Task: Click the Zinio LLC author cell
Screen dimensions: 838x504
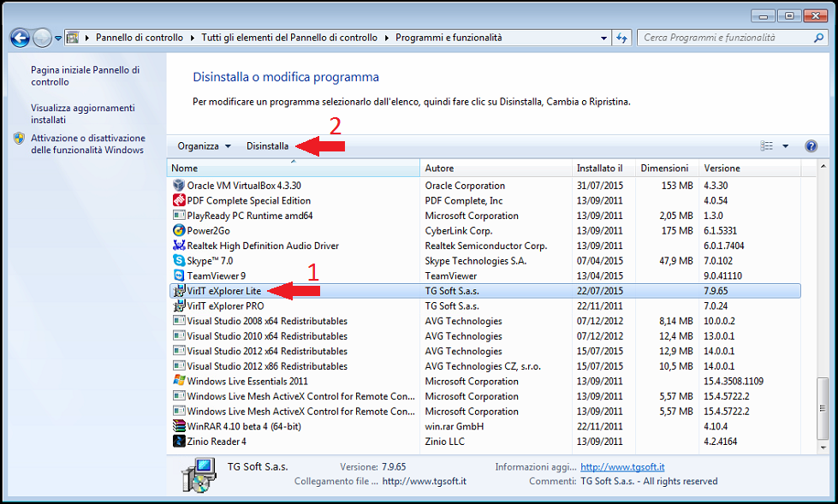Action: point(444,442)
